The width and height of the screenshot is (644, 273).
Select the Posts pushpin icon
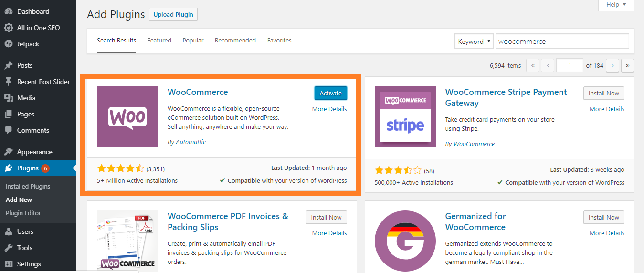point(8,65)
